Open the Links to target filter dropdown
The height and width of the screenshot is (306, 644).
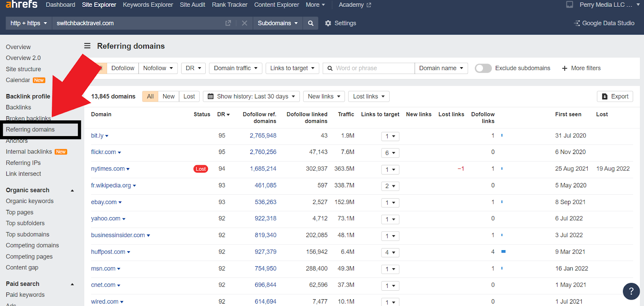point(293,68)
